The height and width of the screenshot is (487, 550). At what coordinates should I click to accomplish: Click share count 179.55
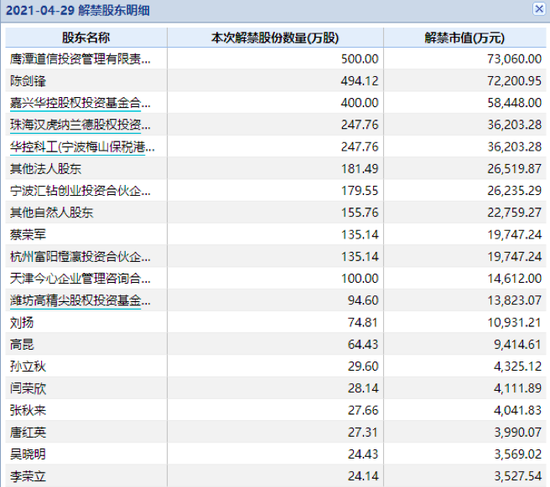[x=360, y=191]
